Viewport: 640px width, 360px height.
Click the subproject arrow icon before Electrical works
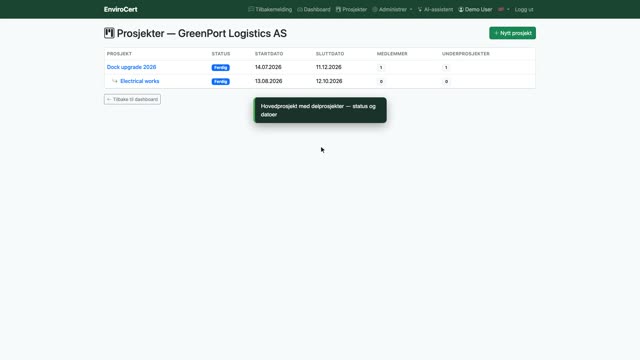click(115, 81)
